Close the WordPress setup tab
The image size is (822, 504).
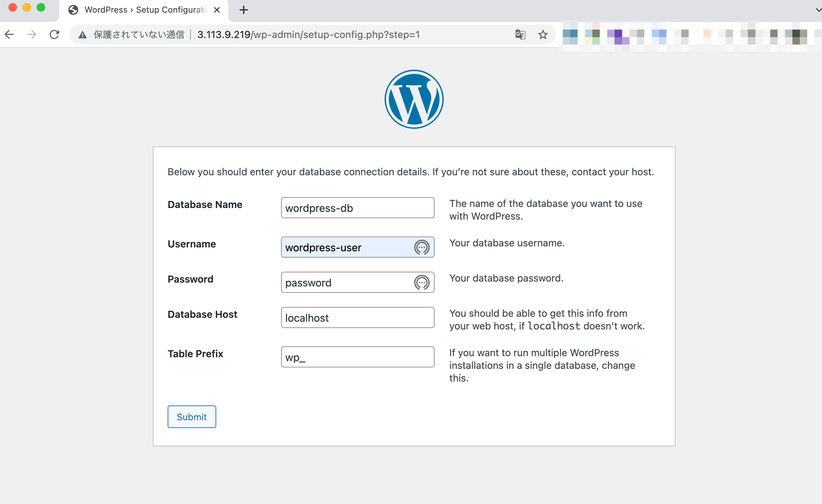217,10
